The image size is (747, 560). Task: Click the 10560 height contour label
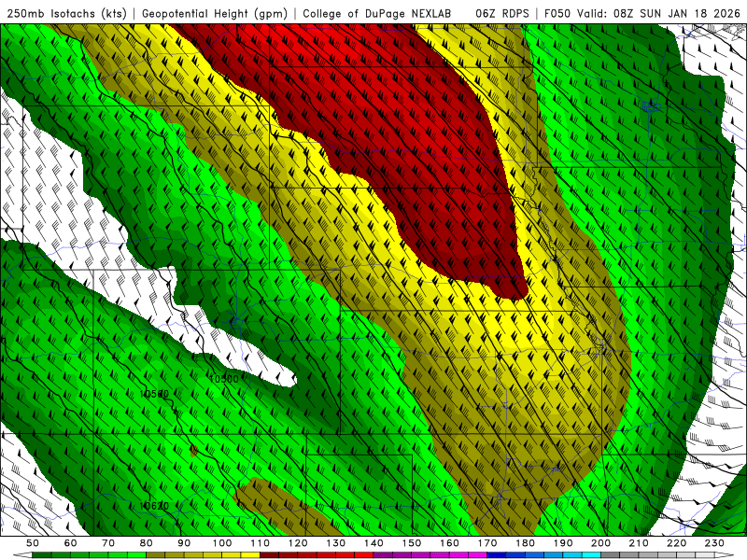154,394
